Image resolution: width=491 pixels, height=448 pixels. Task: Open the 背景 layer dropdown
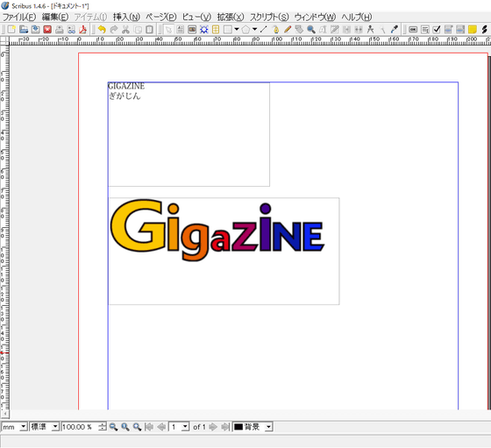[253, 427]
